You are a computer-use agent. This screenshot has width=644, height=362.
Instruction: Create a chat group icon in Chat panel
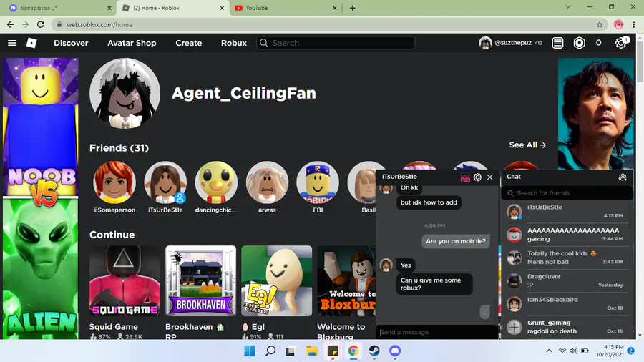click(623, 177)
